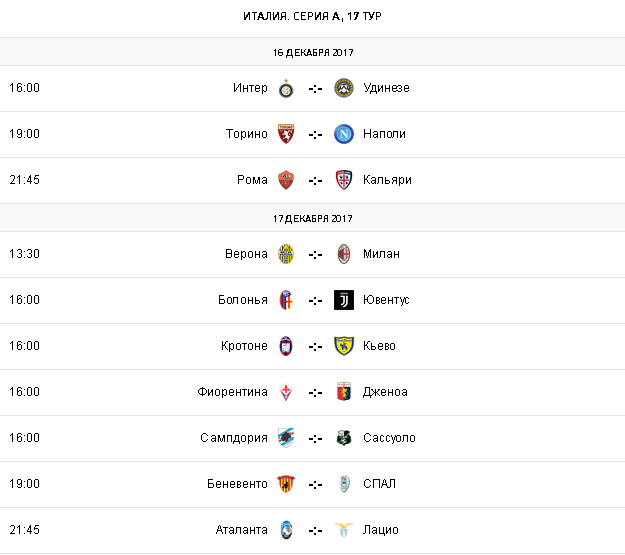Click the Juventus black logo icon

344,300
